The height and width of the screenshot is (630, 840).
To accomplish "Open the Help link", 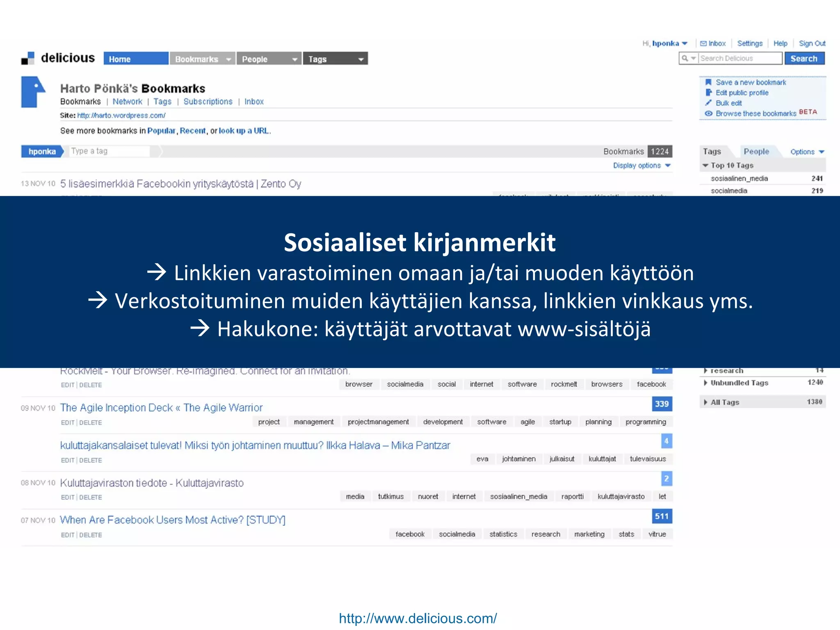I will click(x=780, y=43).
